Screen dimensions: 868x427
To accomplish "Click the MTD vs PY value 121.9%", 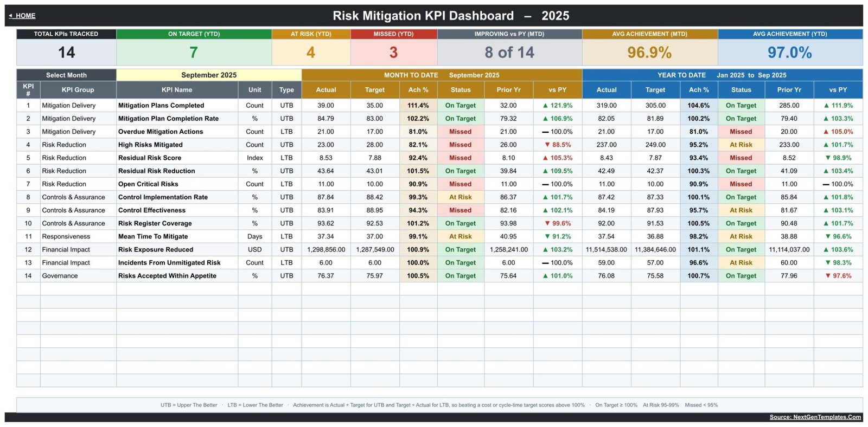I will pyautogui.click(x=558, y=106).
